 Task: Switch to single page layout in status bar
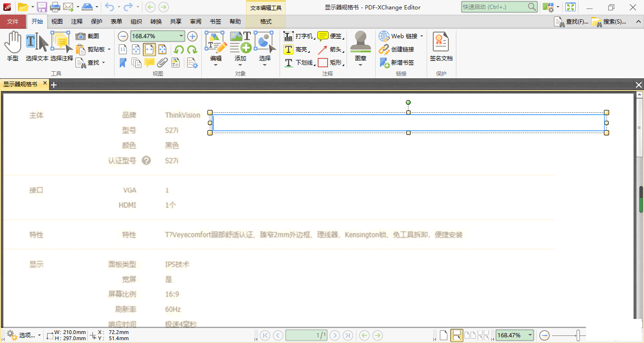[443, 335]
